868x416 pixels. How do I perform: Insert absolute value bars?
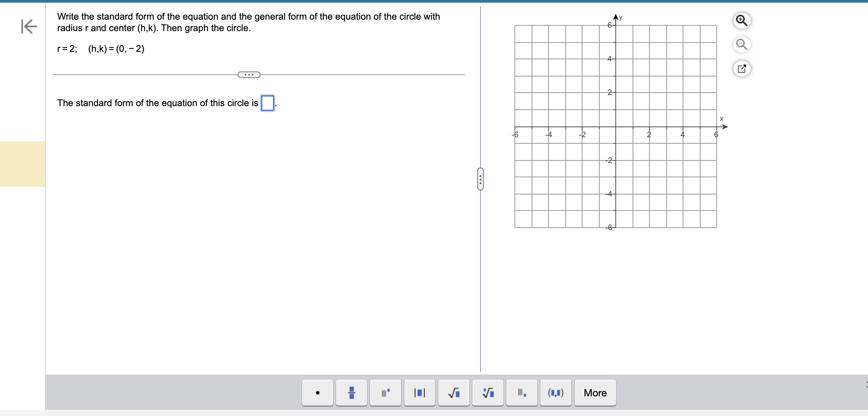[419, 393]
